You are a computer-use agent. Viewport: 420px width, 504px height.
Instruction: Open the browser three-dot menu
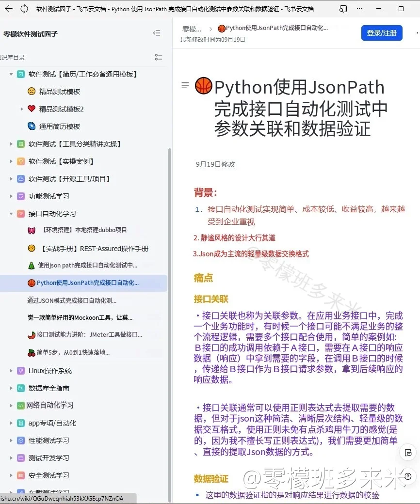click(359, 8)
